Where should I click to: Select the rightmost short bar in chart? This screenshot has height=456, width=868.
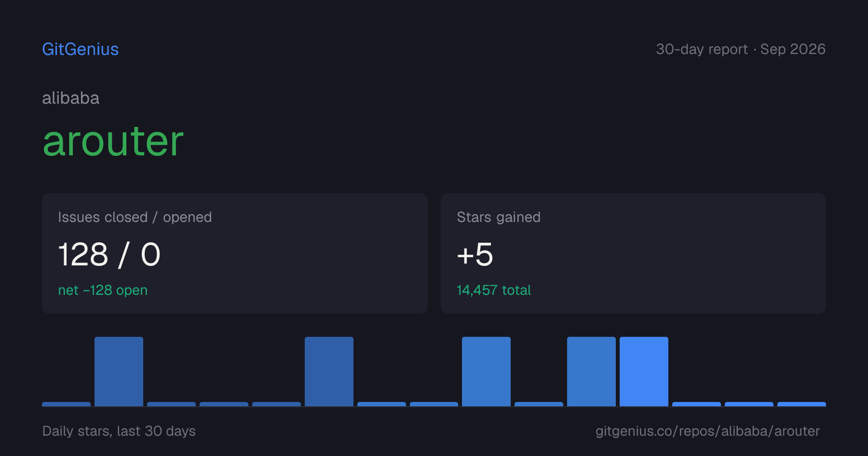(x=801, y=404)
